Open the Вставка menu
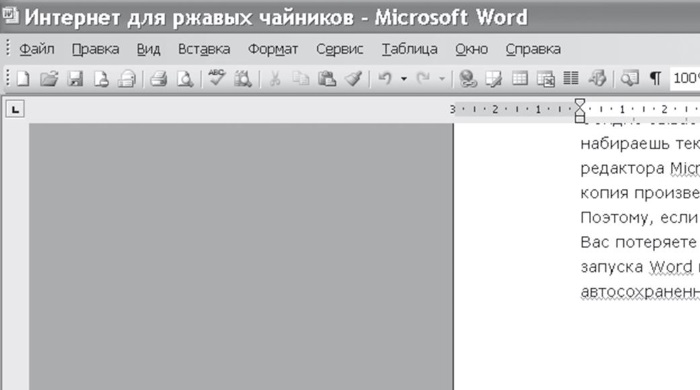700x390 pixels. tap(204, 49)
